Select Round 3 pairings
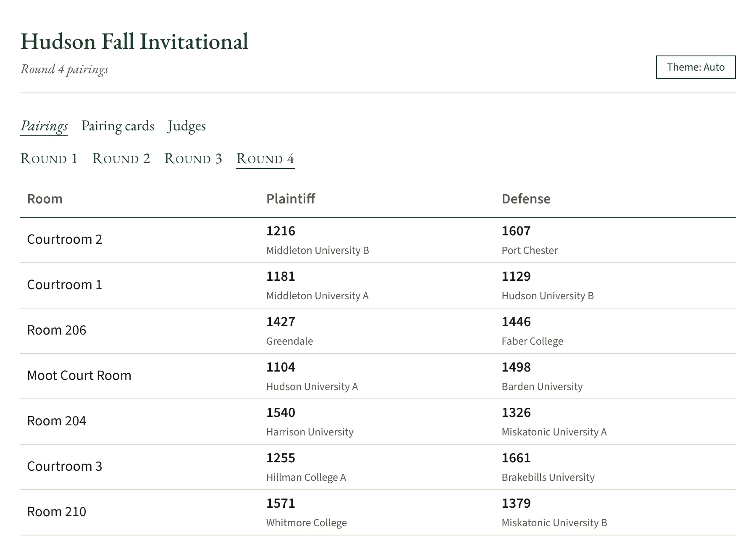 (193, 158)
